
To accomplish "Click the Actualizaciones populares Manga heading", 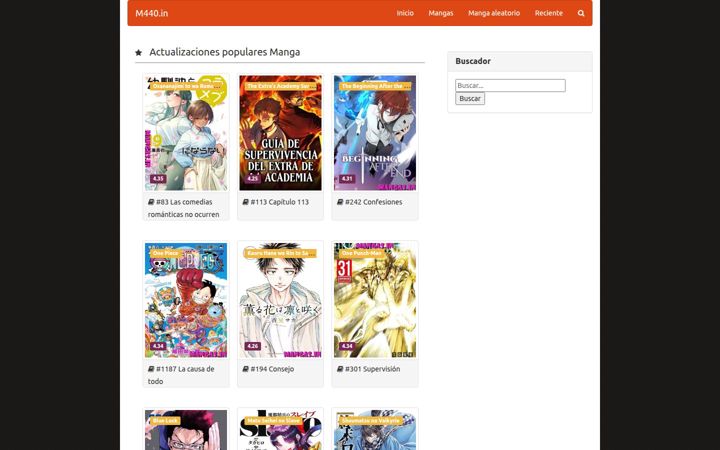I will 225,52.
